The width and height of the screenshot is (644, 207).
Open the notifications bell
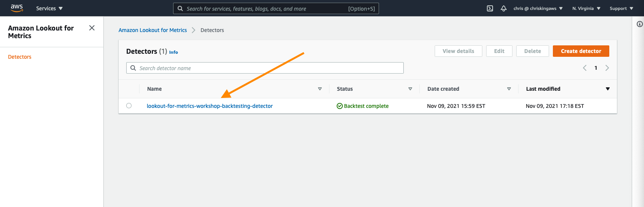(x=504, y=8)
